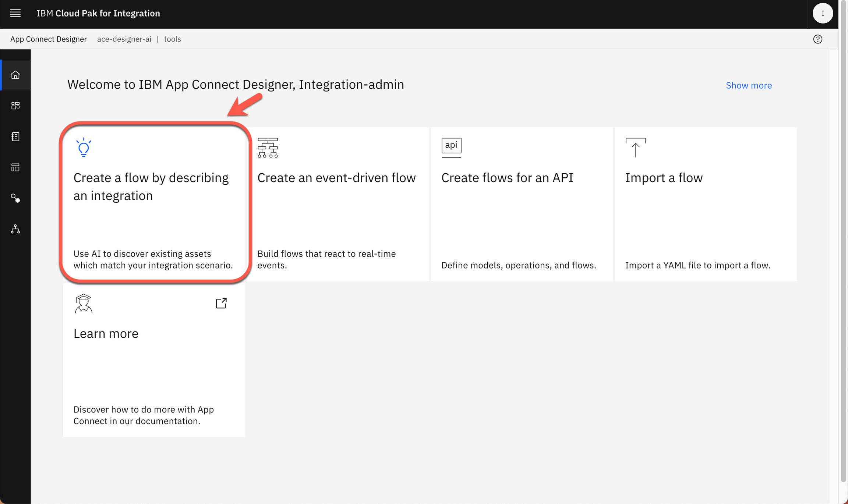The height and width of the screenshot is (504, 848).
Task: Click the lightbulb icon on the AI tile
Action: point(84,148)
